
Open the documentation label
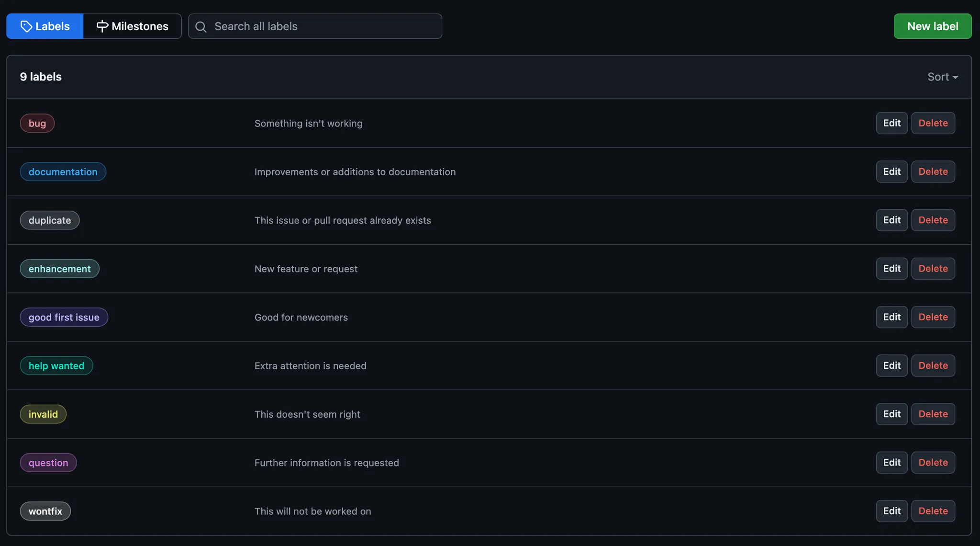click(x=63, y=172)
